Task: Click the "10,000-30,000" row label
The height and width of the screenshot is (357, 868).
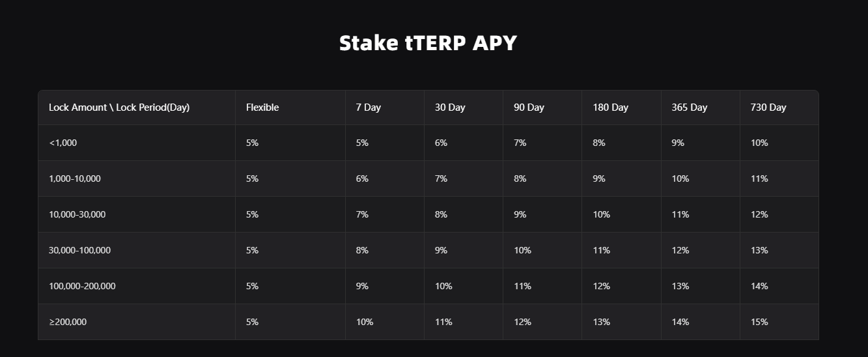Action: pos(77,214)
